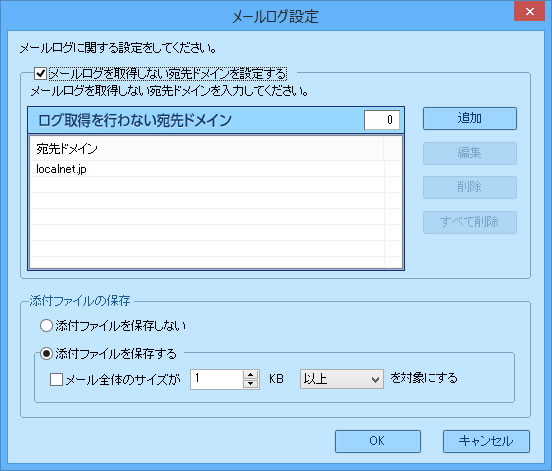552x471 pixels.
Task: Decrease the KB size with down arrow
Action: (x=250, y=384)
